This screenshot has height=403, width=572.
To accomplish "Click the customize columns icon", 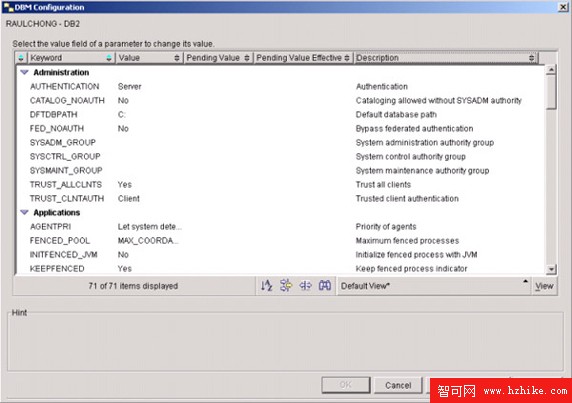I will pyautogui.click(x=305, y=286).
